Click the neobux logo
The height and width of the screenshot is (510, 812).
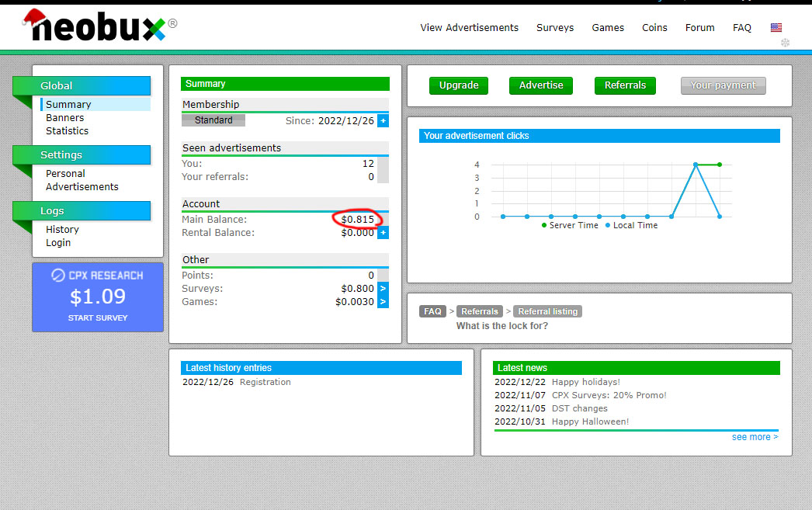click(99, 26)
